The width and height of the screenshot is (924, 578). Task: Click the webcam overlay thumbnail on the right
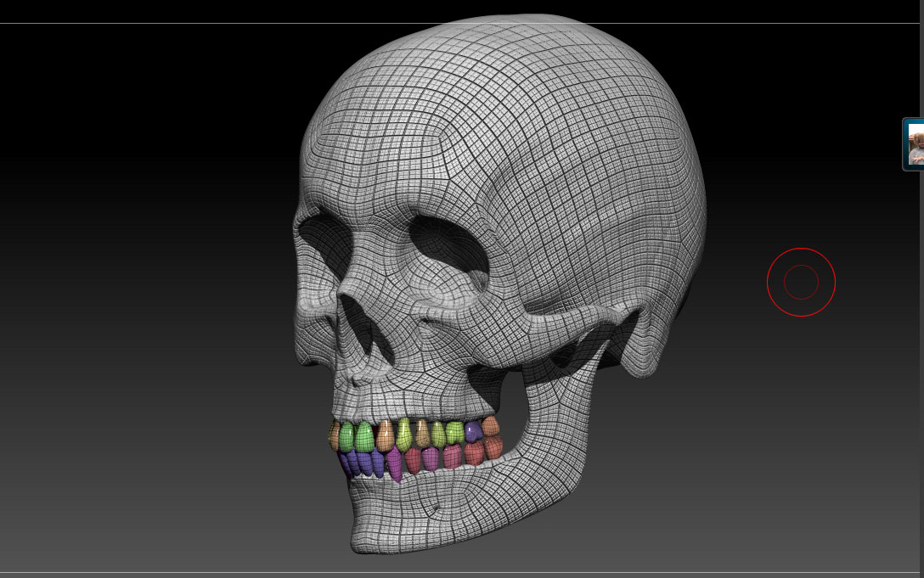click(x=916, y=144)
